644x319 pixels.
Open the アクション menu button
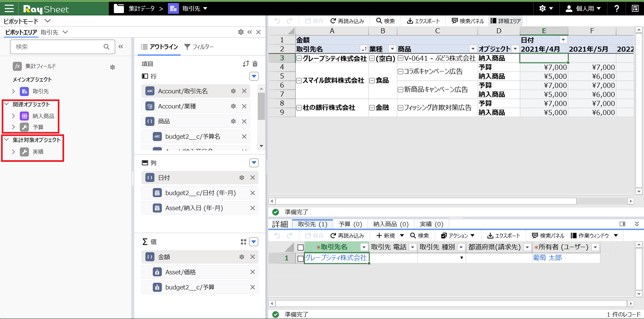[x=458, y=236]
